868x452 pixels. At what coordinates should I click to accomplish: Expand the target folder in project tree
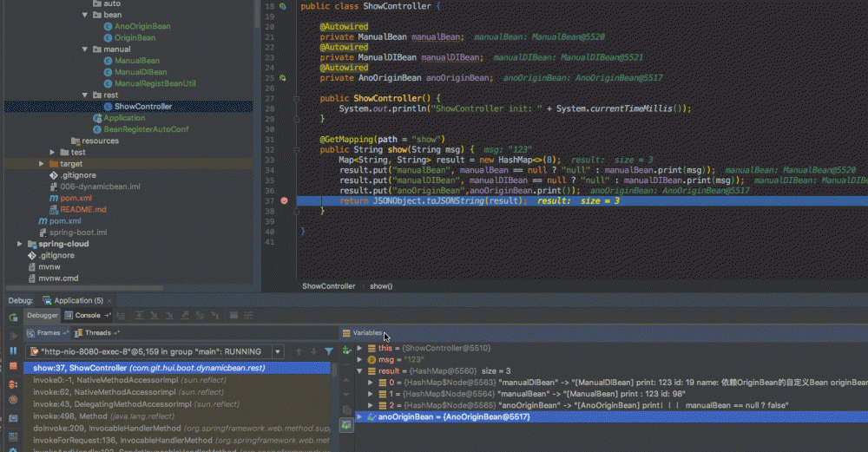[42, 163]
